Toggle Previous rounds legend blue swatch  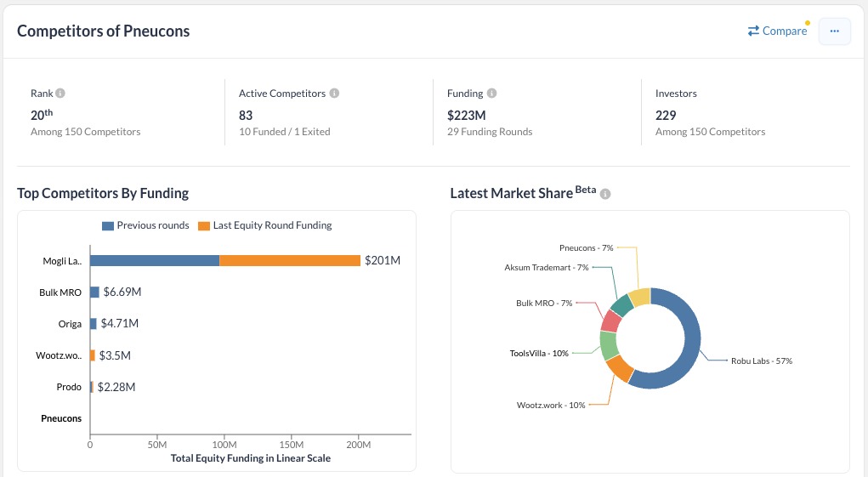click(x=108, y=226)
